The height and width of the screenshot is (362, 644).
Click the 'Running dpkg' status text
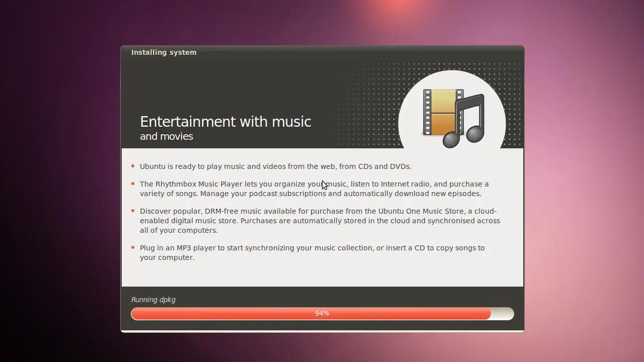pos(153,300)
